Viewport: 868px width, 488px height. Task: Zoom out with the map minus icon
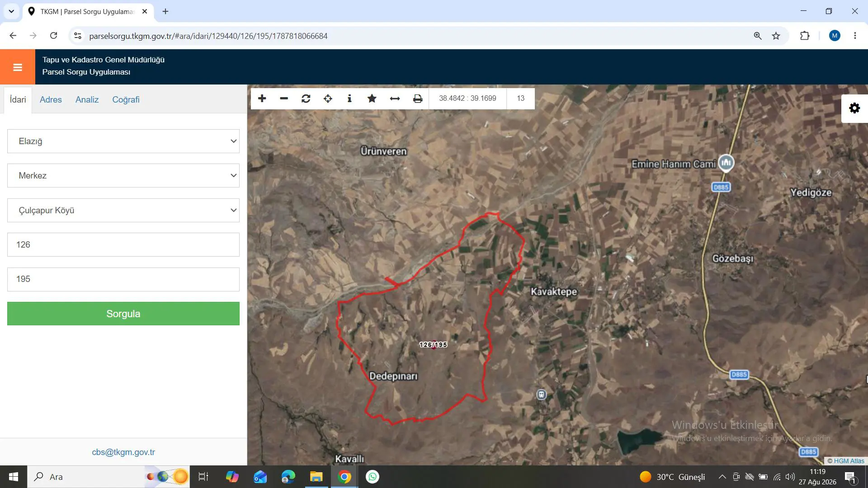click(284, 99)
